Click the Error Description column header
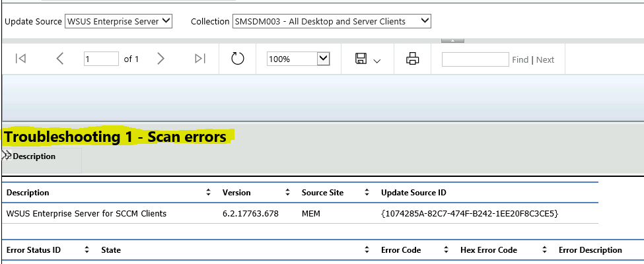The height and width of the screenshot is (264, 644). click(590, 250)
